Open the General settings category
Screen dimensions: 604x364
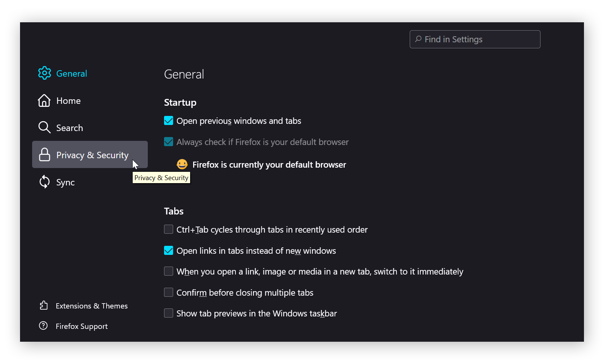90,73
